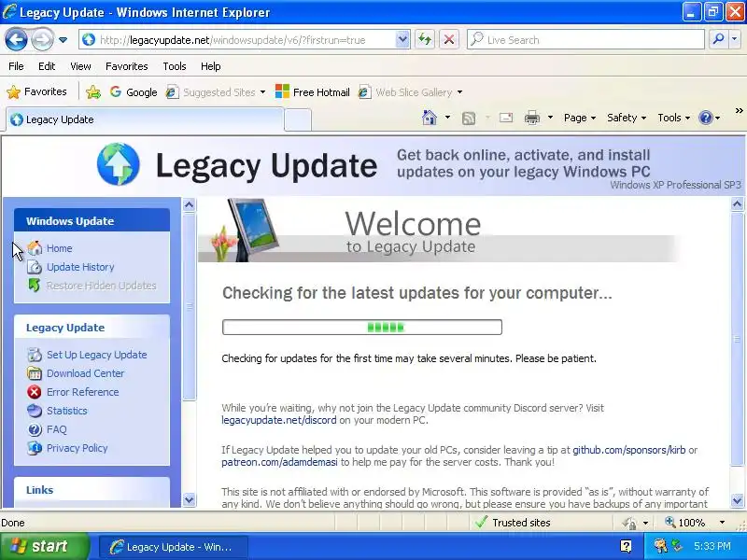Open Update History in sidebar
Viewport: 747px width, 560px height.
coord(80,267)
